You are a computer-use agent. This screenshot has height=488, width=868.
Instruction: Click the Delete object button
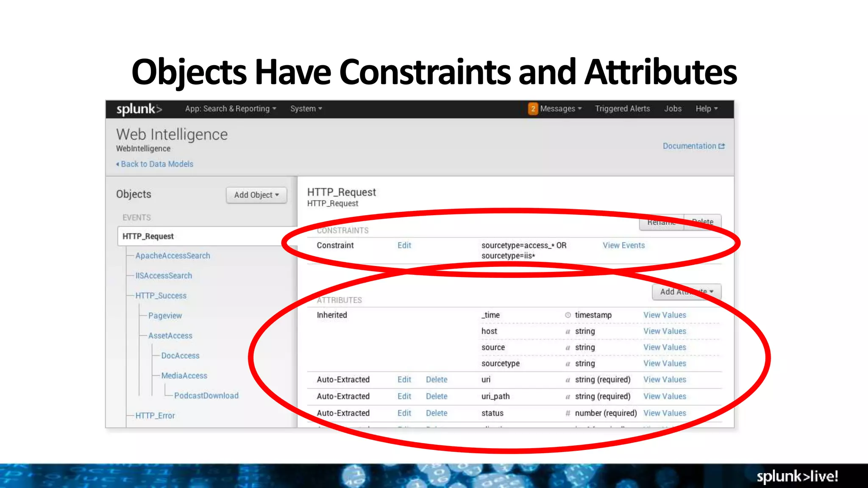click(702, 222)
